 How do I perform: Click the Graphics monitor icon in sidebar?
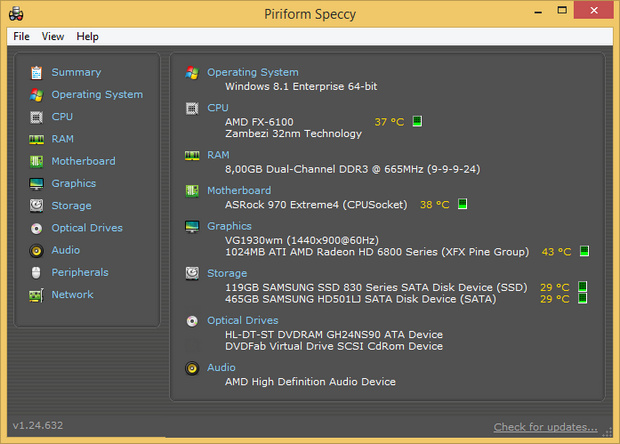tap(36, 184)
